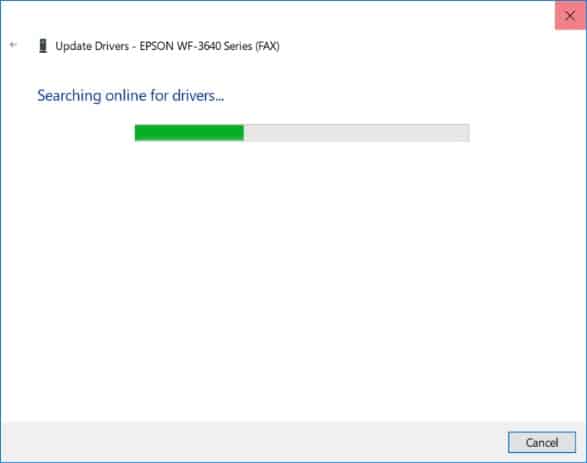Click the device icon beside Update Drivers title
The height and width of the screenshot is (463, 587).
(x=43, y=46)
